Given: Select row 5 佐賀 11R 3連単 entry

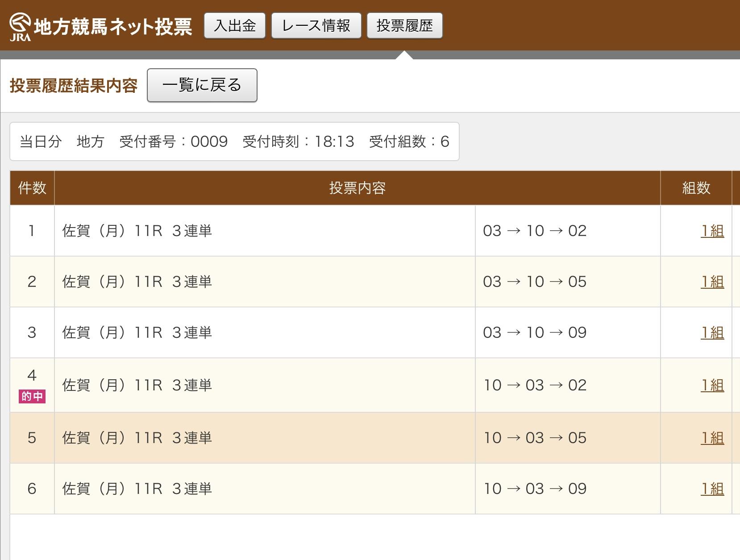Looking at the screenshot, I should coord(137,438).
